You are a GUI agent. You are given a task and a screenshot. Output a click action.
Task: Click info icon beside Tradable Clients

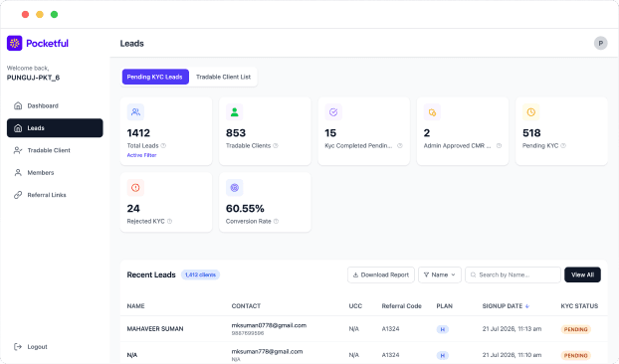pos(276,145)
